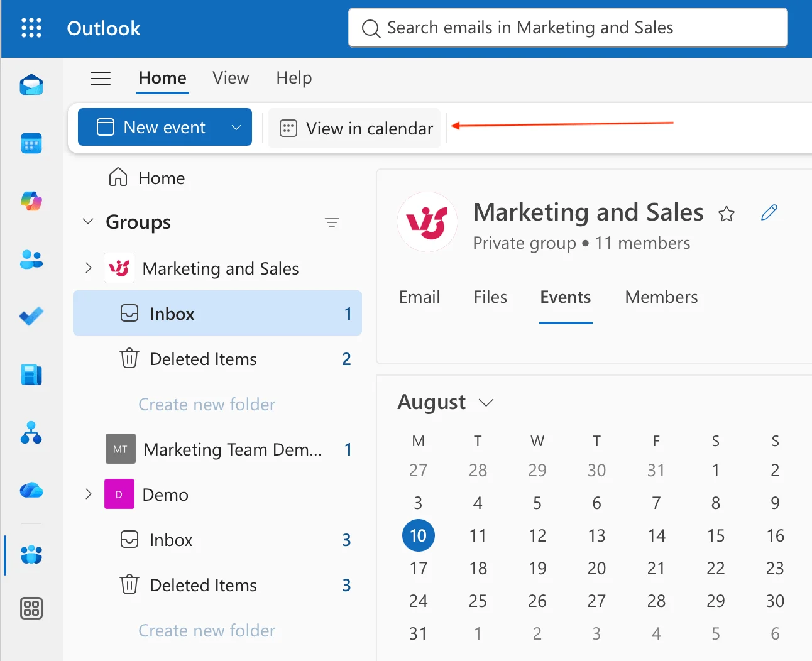Create new folder under Demo group

(x=207, y=630)
